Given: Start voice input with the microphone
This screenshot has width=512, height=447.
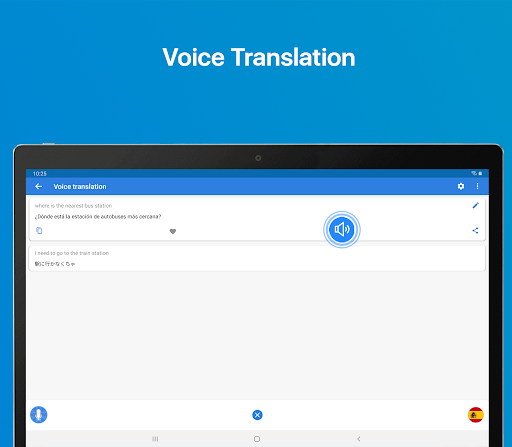Looking at the screenshot, I should [x=39, y=415].
